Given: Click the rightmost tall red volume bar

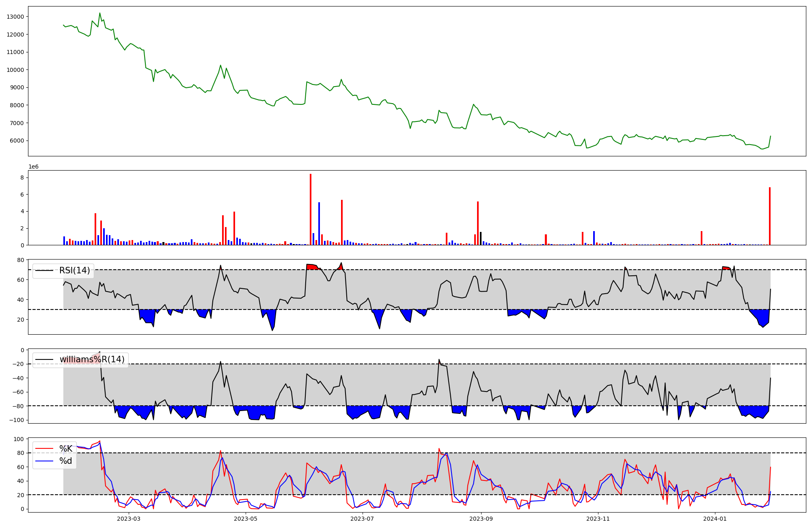Looking at the screenshot, I should coord(770,216).
